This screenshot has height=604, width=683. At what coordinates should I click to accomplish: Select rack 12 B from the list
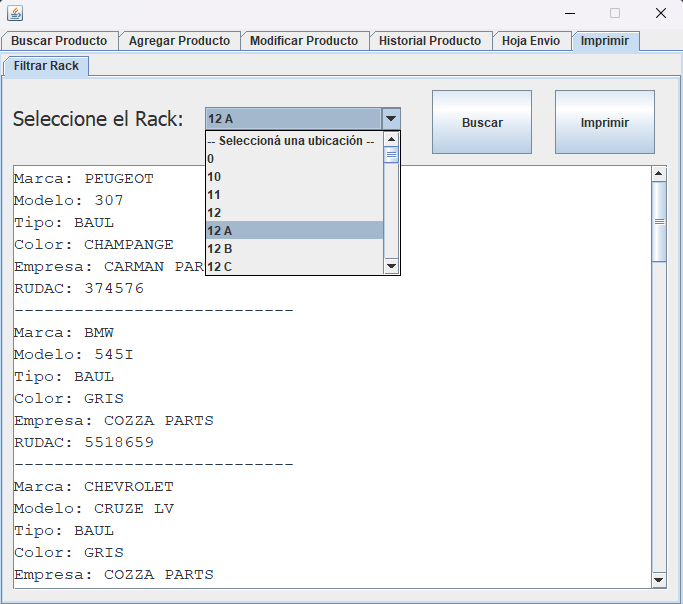point(294,248)
